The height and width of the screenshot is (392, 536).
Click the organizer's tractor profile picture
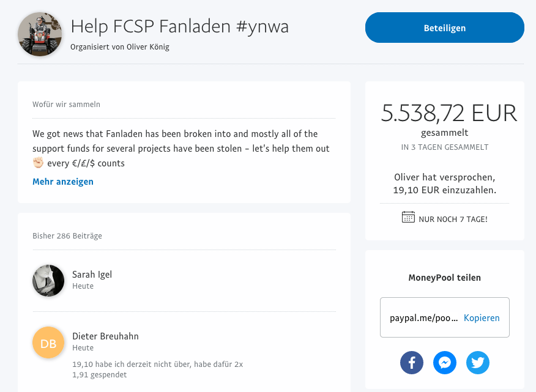[x=40, y=34]
